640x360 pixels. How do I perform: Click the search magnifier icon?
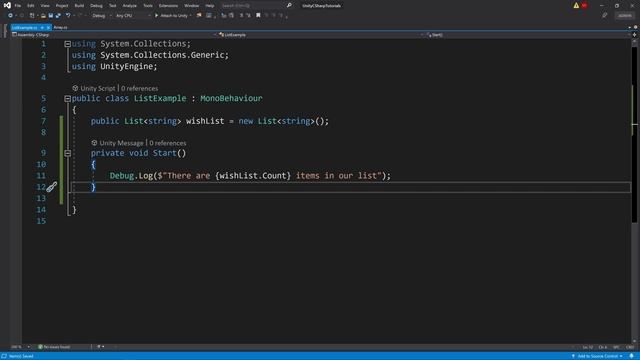[289, 6]
